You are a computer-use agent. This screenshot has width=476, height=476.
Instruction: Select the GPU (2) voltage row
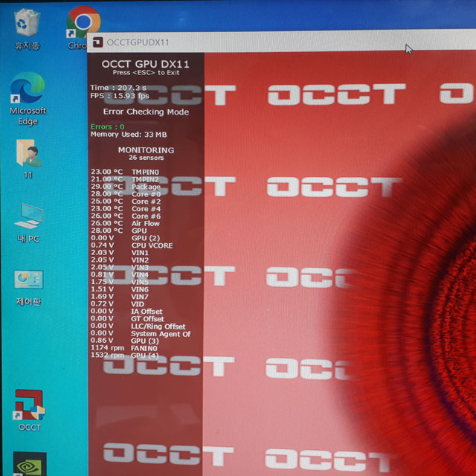[125, 238]
